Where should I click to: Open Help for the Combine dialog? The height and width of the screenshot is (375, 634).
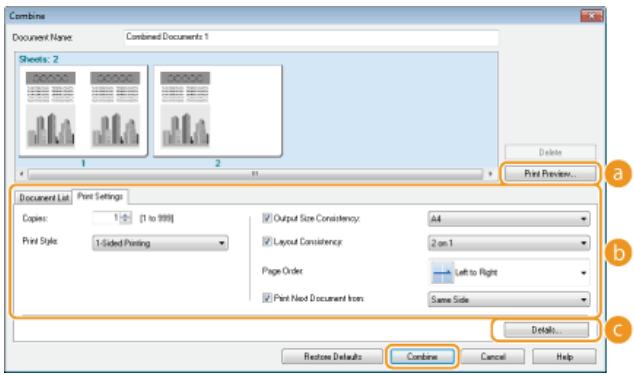(x=564, y=356)
